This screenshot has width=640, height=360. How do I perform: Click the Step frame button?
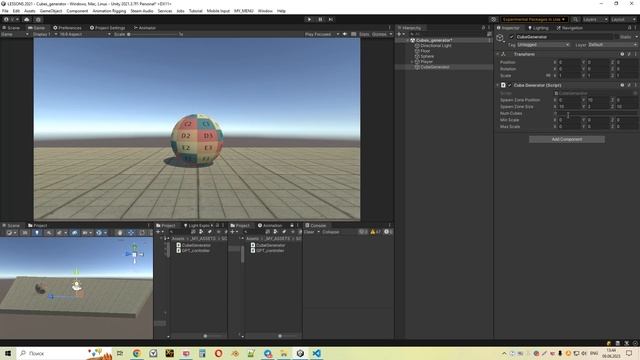click(331, 19)
